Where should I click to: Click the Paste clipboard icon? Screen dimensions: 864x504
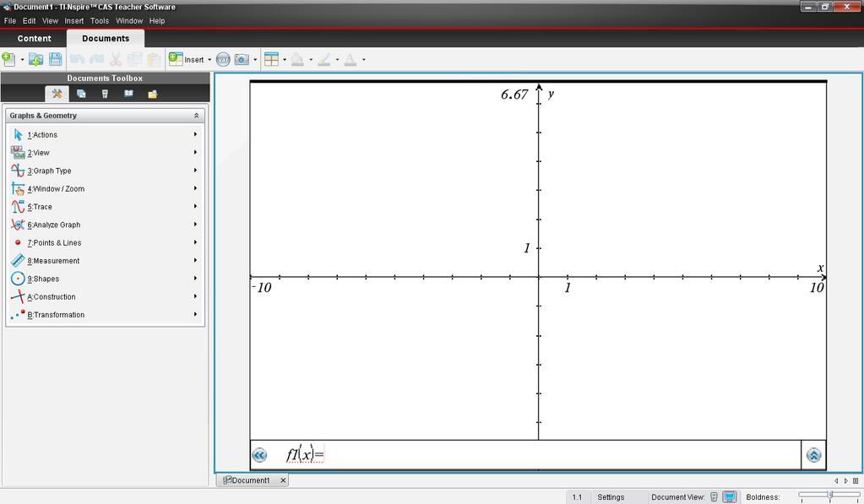click(x=155, y=59)
